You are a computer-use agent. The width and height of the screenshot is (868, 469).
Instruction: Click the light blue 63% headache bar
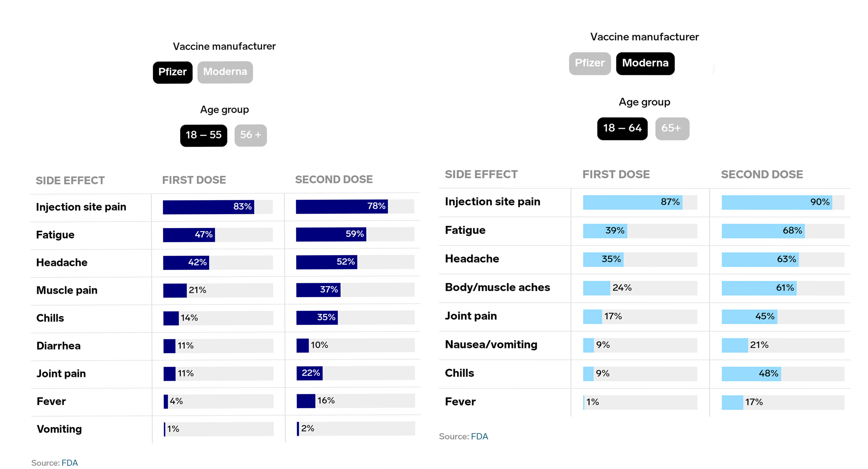click(760, 259)
